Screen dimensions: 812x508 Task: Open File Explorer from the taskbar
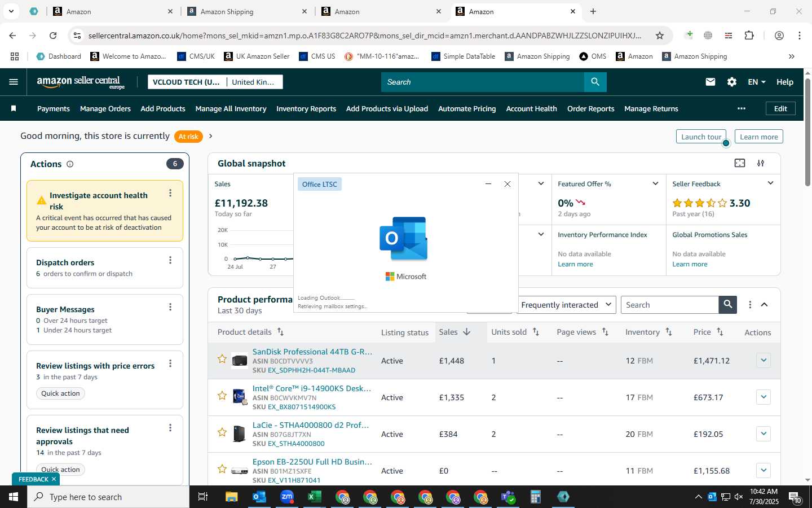point(232,497)
